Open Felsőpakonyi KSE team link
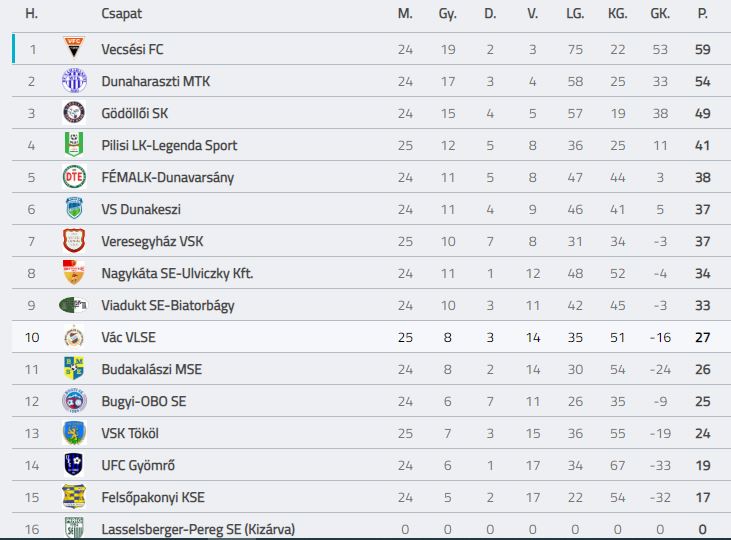The image size is (731, 540). (153, 498)
